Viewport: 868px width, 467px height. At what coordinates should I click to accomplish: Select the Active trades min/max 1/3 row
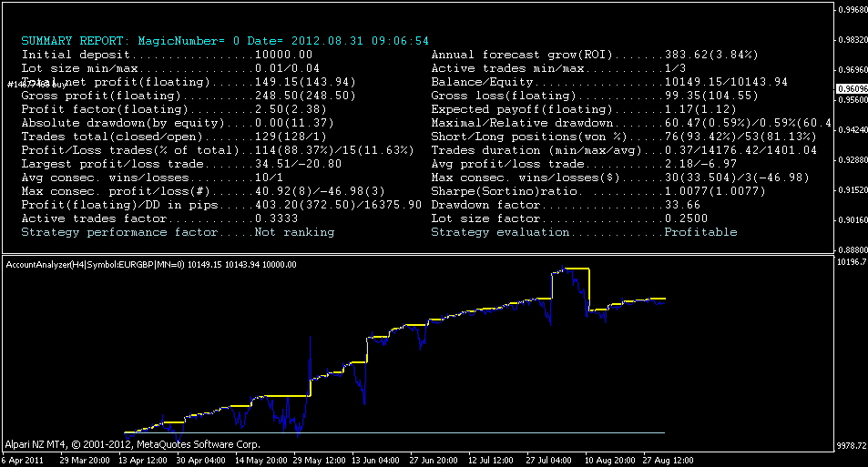click(x=558, y=68)
